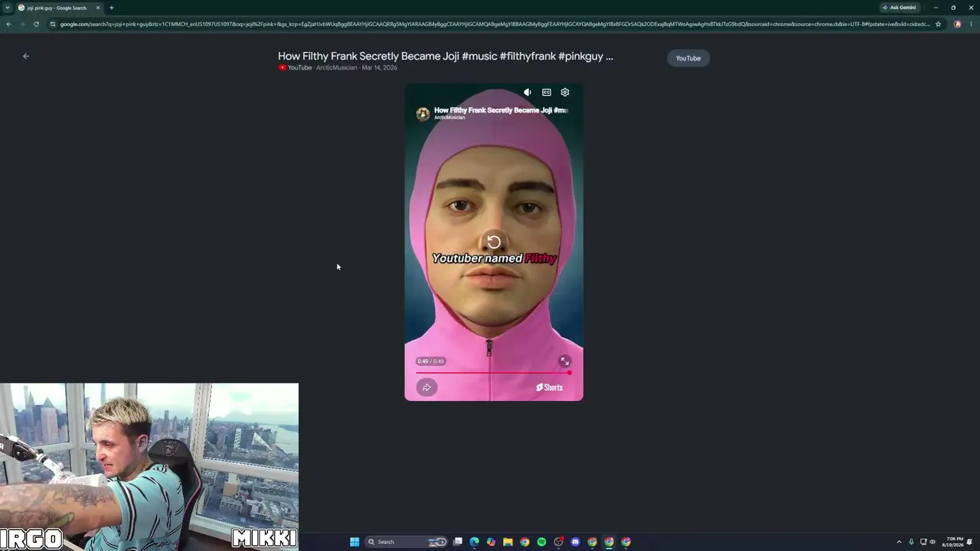Open the clock showing 7:06 PM
The height and width of the screenshot is (551, 980).
click(954, 542)
